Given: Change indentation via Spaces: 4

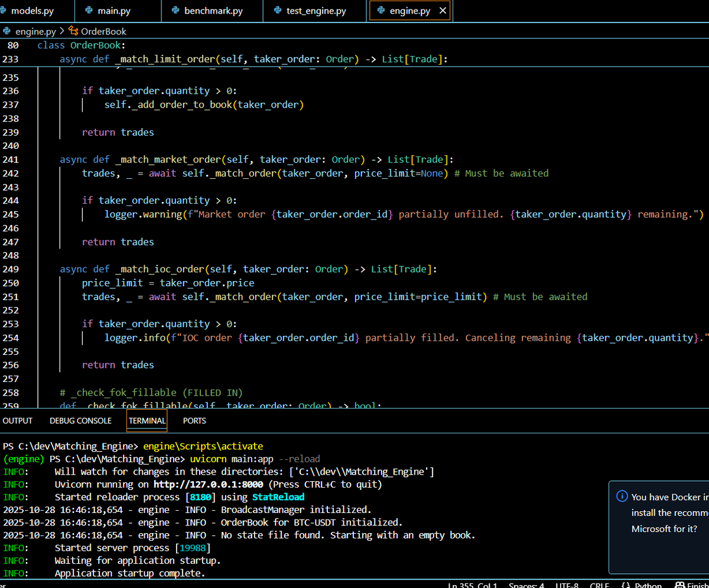Looking at the screenshot, I should 526,585.
